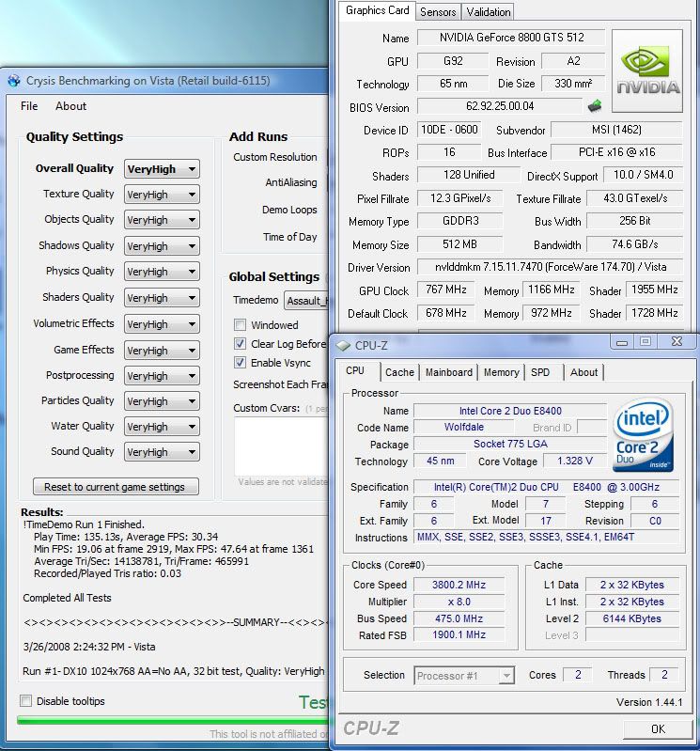This screenshot has width=700, height=751.
Task: Click the CPU-Z title bar icon
Action: [343, 345]
